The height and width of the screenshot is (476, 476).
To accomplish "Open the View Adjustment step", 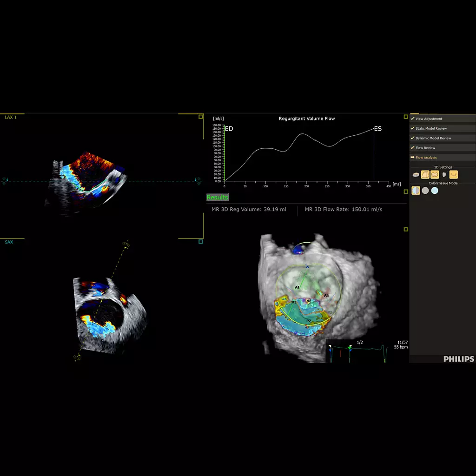I will pos(429,119).
